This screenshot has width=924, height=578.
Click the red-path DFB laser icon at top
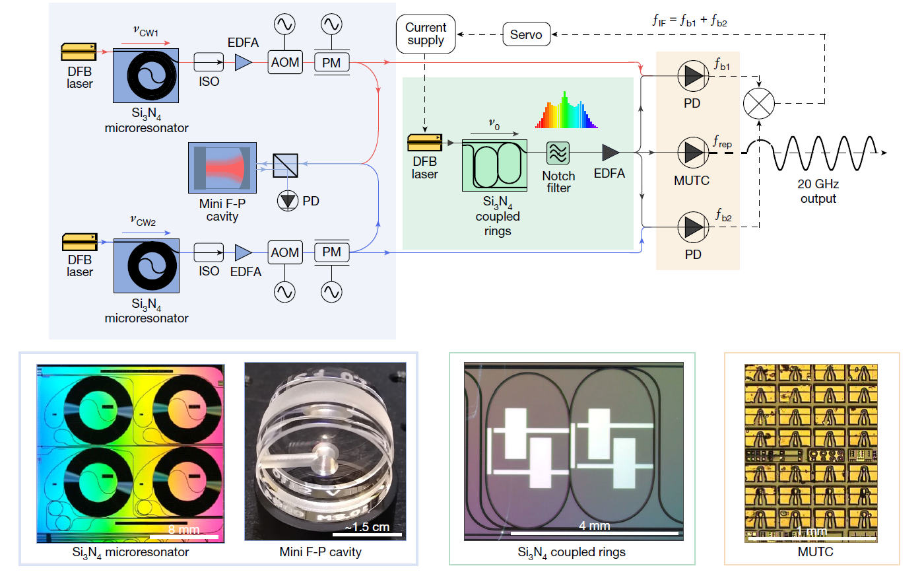[79, 52]
